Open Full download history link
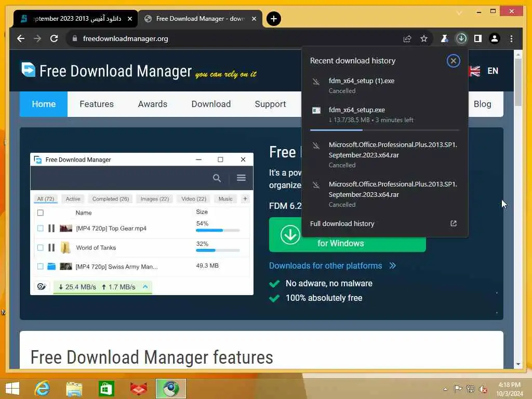Screen dimensions: 532x399 click(342, 223)
